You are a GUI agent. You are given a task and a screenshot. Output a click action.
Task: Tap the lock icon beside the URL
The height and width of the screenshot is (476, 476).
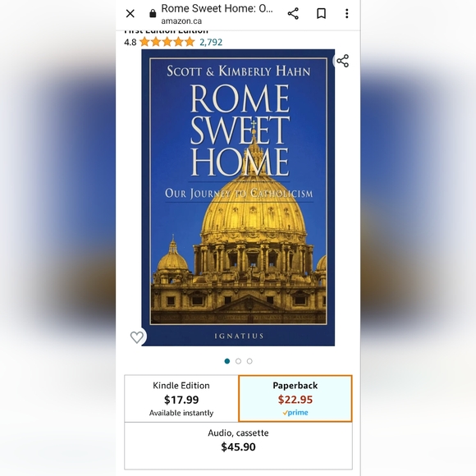click(x=153, y=13)
